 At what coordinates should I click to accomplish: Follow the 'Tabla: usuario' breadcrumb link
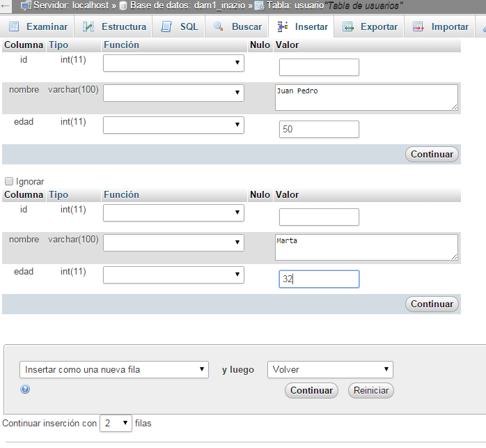point(295,6)
